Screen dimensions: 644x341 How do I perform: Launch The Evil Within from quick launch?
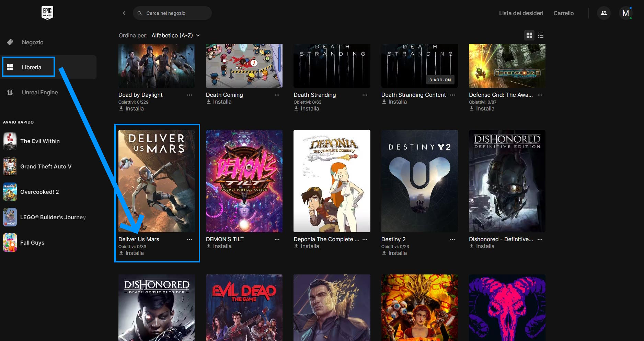40,141
